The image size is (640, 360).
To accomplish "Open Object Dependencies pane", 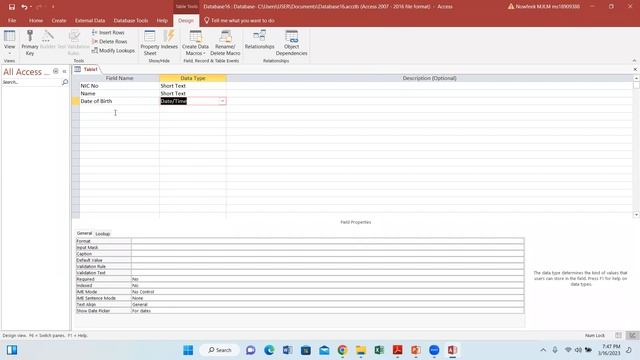I will (291, 42).
